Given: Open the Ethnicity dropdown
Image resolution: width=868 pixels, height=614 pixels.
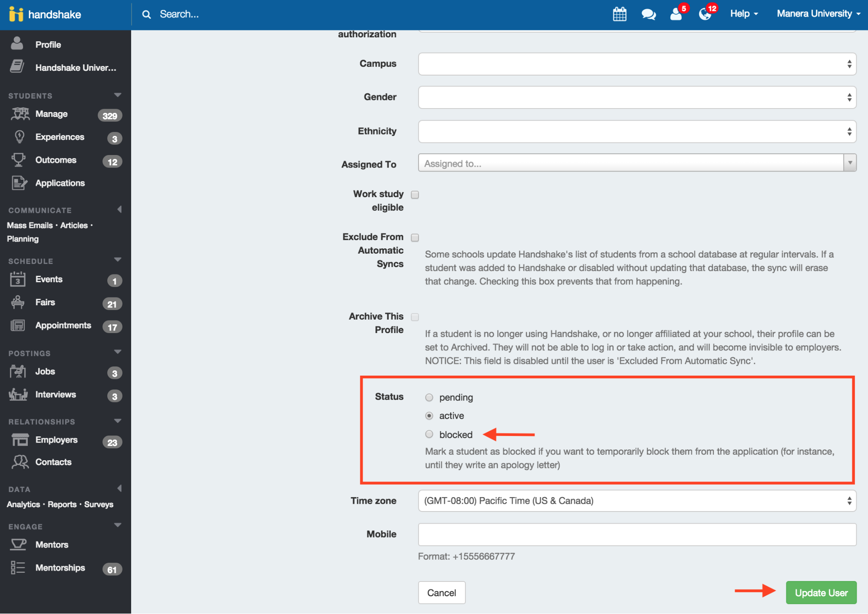Looking at the screenshot, I should coord(637,131).
